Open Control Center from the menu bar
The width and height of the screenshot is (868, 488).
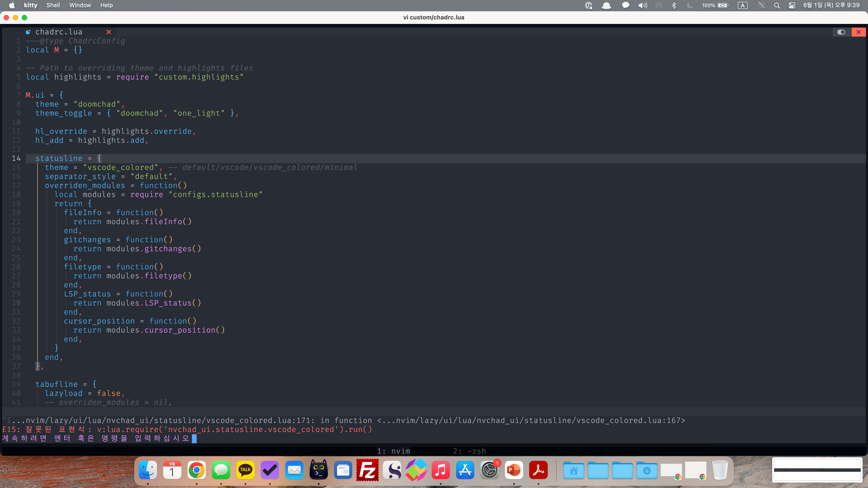pos(792,5)
